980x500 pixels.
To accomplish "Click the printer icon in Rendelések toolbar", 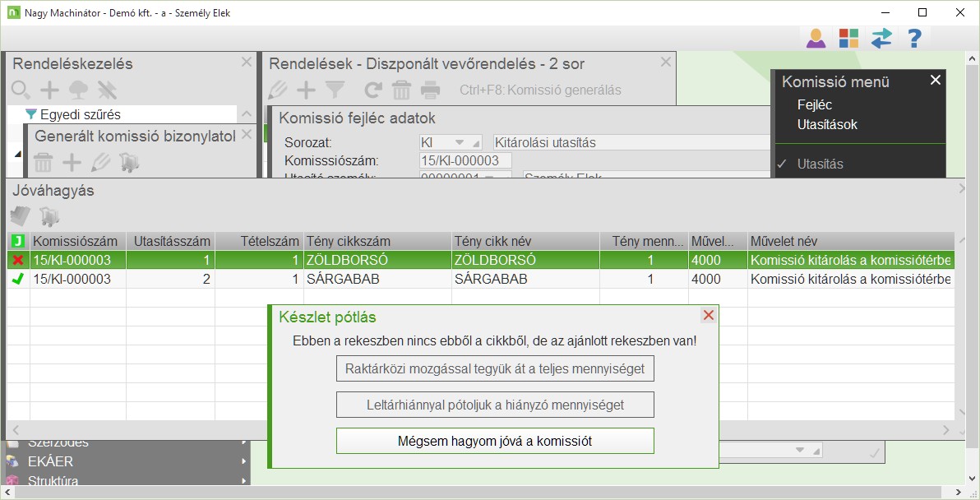I will [430, 90].
